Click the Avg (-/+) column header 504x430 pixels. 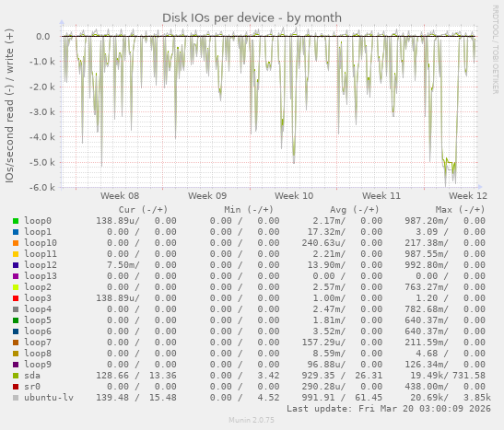(x=354, y=210)
